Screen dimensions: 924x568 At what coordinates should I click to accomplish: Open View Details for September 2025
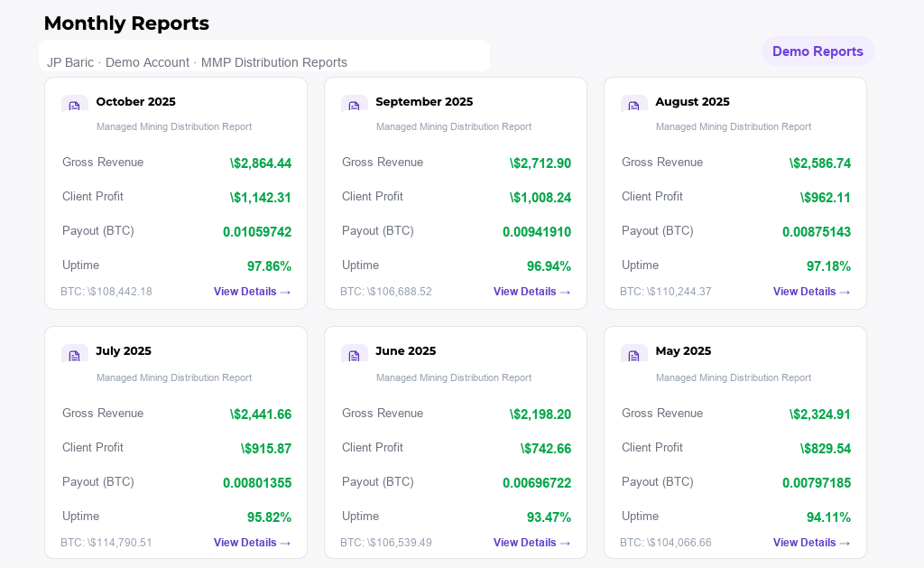click(x=531, y=292)
